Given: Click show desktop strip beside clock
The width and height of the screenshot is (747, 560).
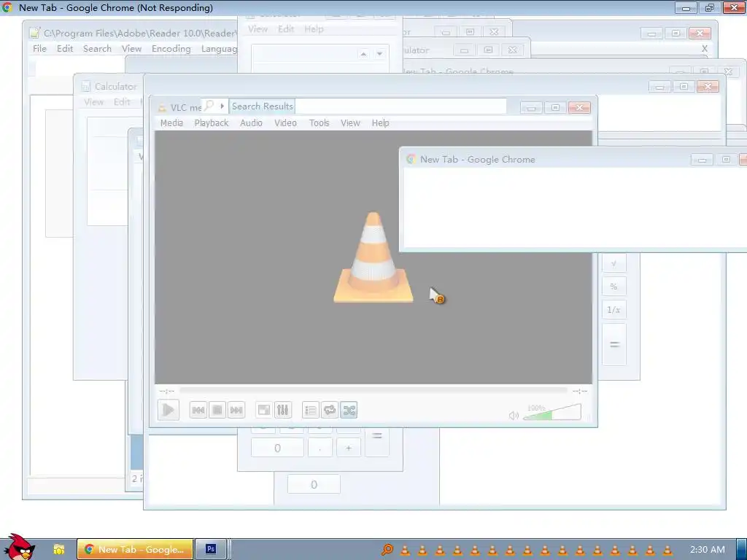Looking at the screenshot, I should tap(742, 549).
